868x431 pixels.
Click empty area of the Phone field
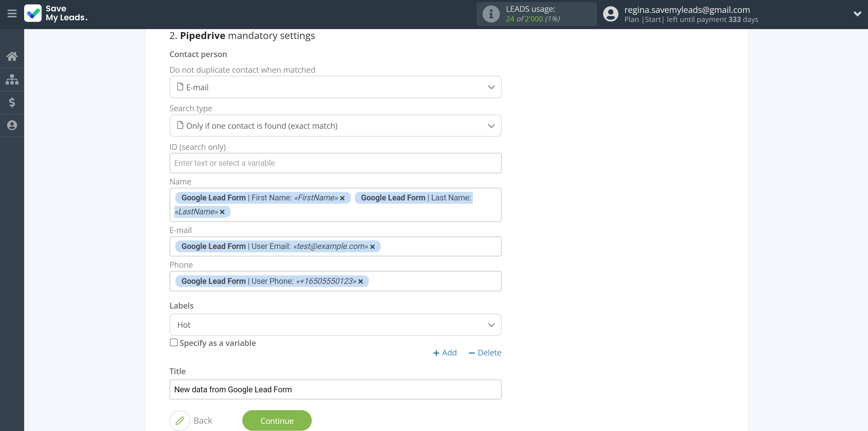click(434, 281)
